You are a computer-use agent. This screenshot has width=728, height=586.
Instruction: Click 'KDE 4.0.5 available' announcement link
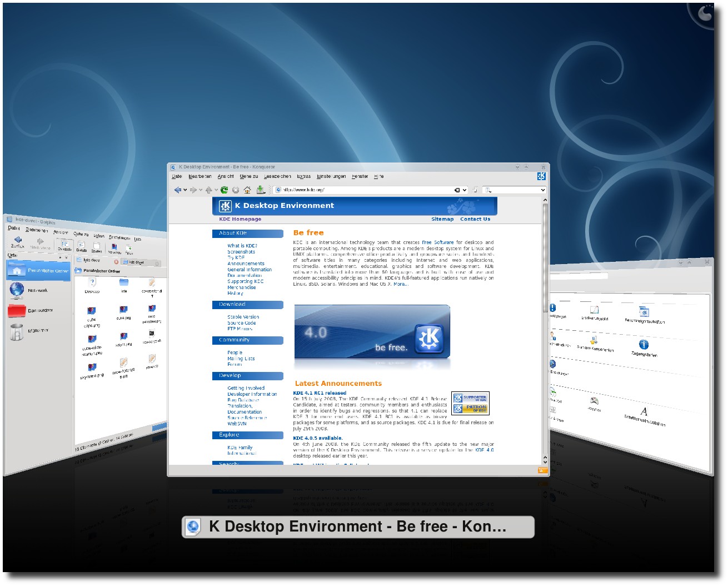[x=318, y=438]
